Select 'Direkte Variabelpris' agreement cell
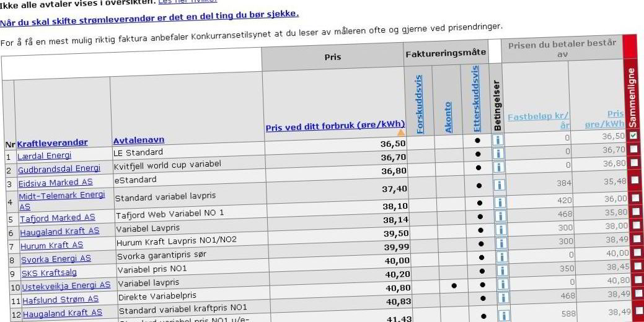The image size is (644, 322). pyautogui.click(x=157, y=296)
